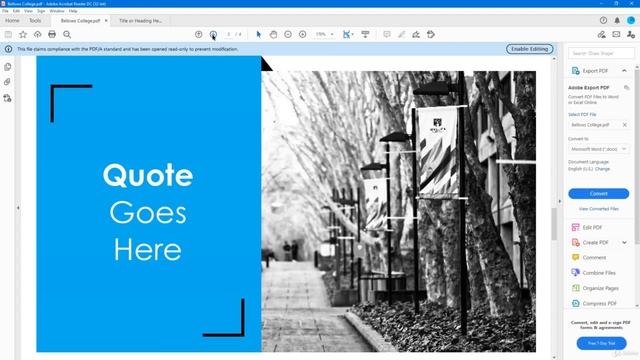Bookmark the file with the star icon

tap(23, 35)
